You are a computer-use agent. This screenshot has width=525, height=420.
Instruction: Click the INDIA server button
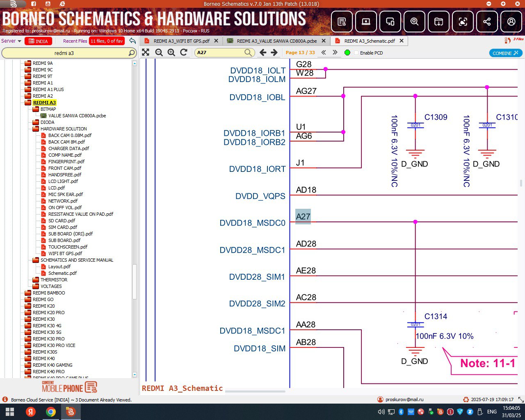[38, 41]
